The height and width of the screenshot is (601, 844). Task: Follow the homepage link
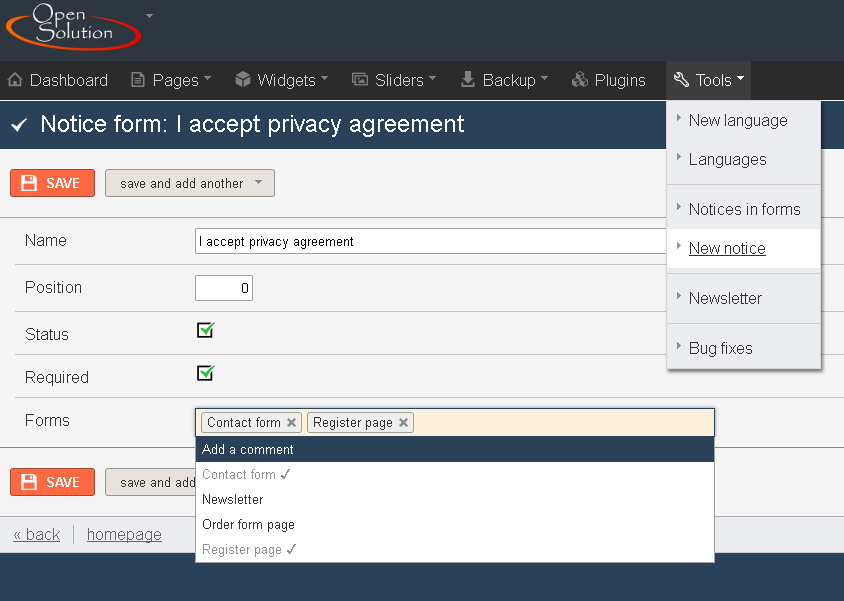coord(124,534)
